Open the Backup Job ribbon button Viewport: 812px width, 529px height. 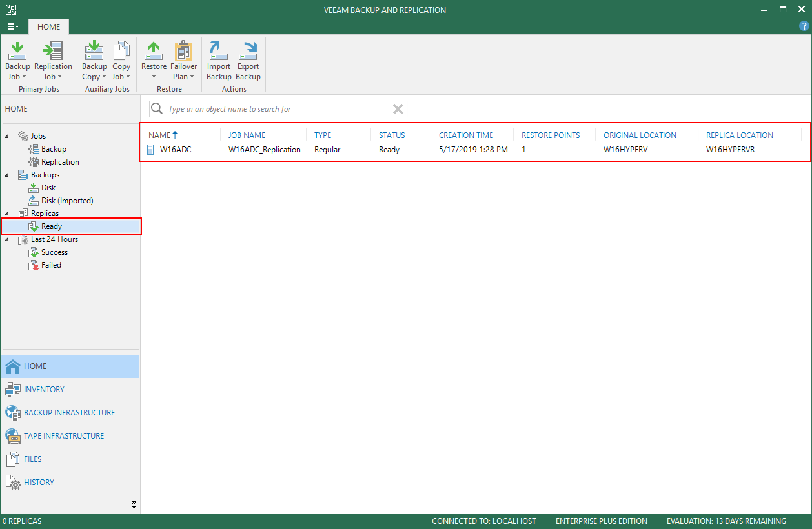coord(17,61)
